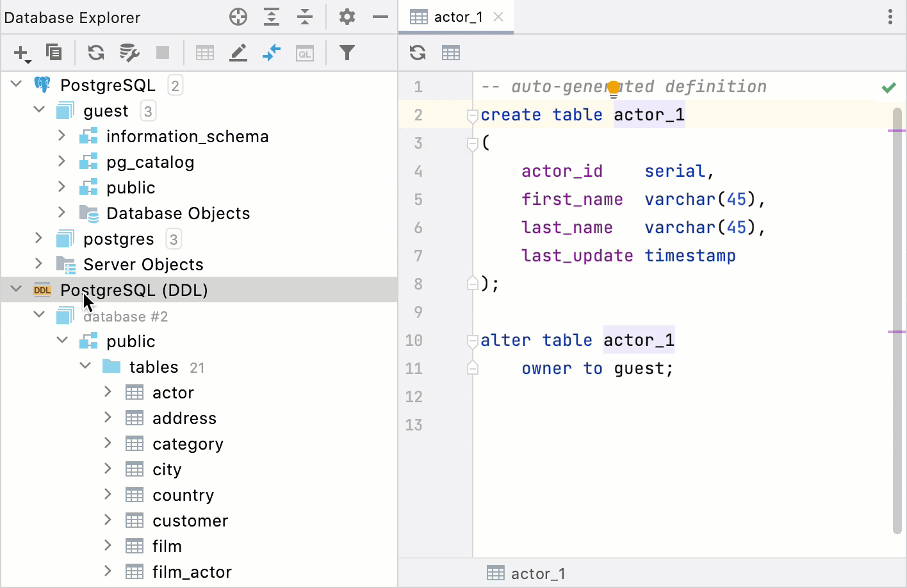907x588 pixels.
Task: Expand the actor table node
Action: click(107, 392)
